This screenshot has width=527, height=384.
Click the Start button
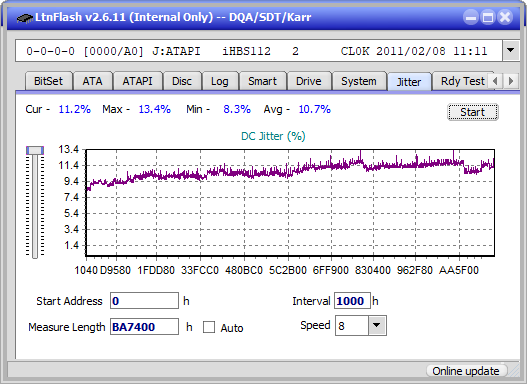pyautogui.click(x=473, y=112)
